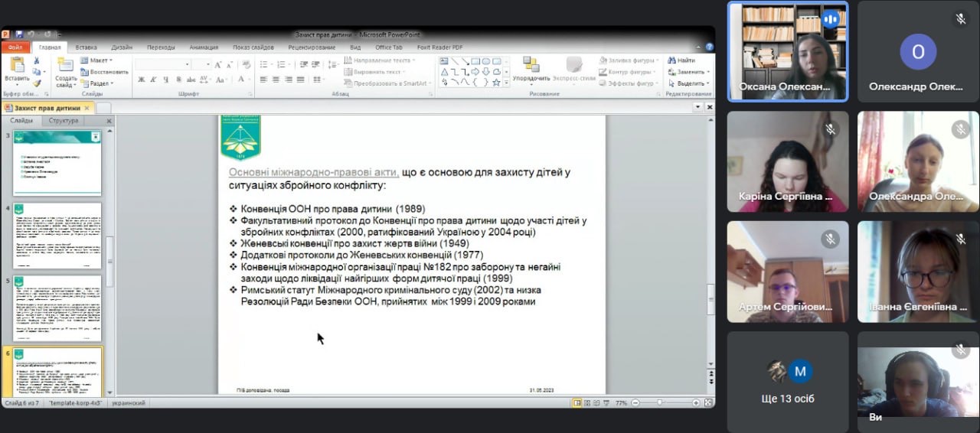This screenshot has height=433, width=980.
Task: Open Оксана's participant video tile
Action: pos(788,51)
